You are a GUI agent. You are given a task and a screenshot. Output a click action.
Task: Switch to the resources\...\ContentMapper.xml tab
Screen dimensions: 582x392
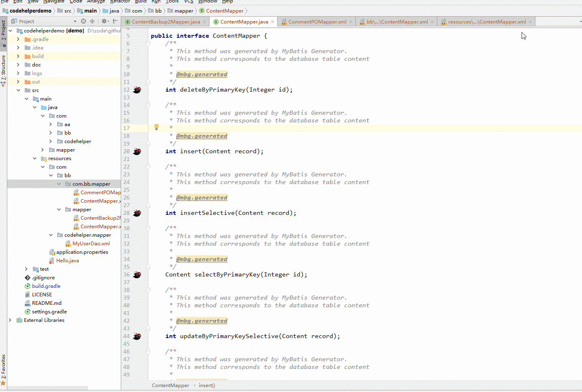pyautogui.click(x=487, y=22)
